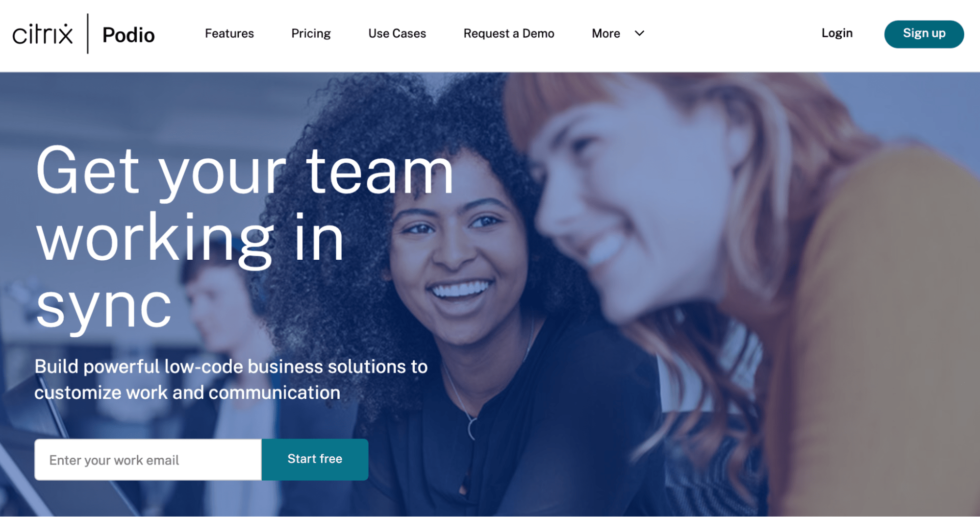Open the More menu label

point(606,33)
